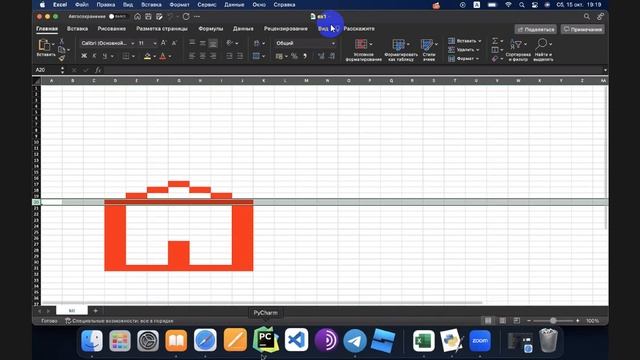Click the Paste (Вставить) clipboard icon
Screen dimensions: 640x360
pos(44,45)
